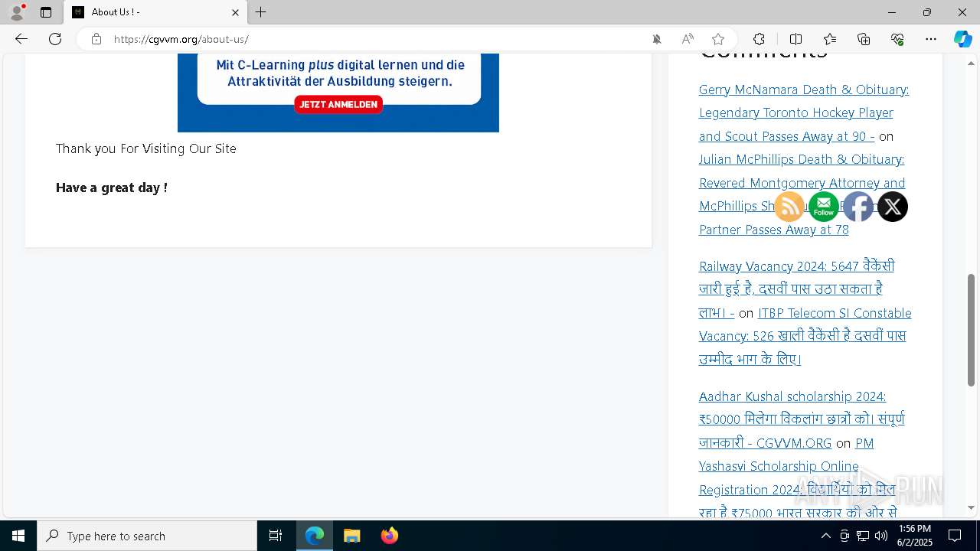Open the tab actions menu icon
This screenshot has width=980, height=551.
click(x=46, y=12)
